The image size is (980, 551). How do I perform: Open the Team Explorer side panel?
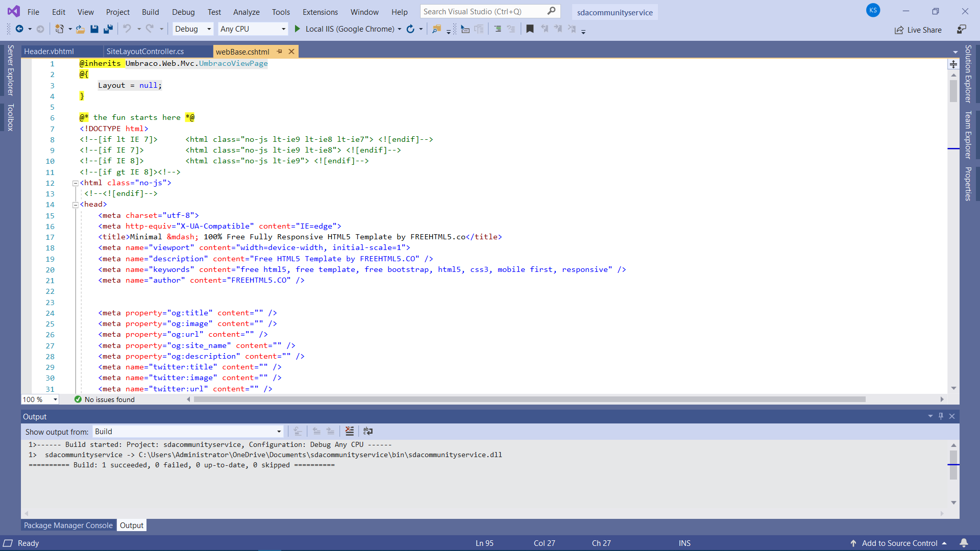click(968, 135)
